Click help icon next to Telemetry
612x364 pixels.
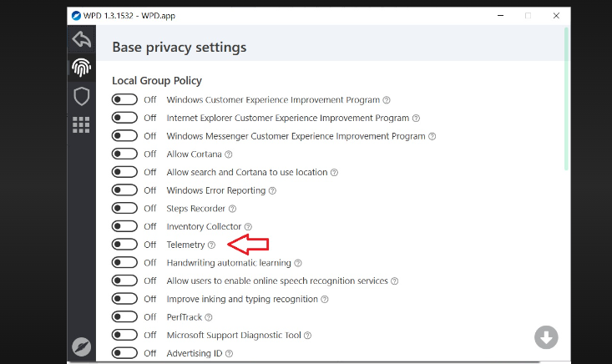pyautogui.click(x=211, y=245)
